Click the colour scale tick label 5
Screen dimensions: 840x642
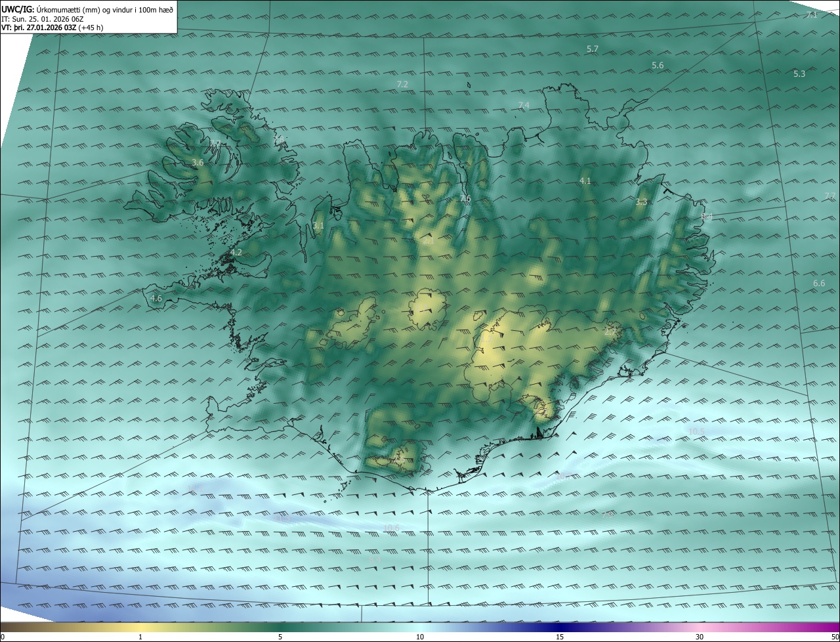280,637
